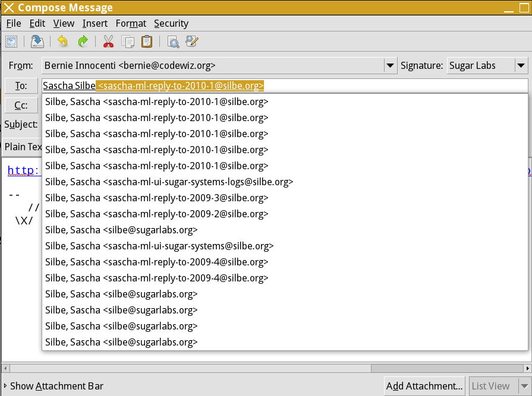532x396 pixels.
Task: Open the Signature dropdown showing Sugar Labs
Action: (x=521, y=66)
